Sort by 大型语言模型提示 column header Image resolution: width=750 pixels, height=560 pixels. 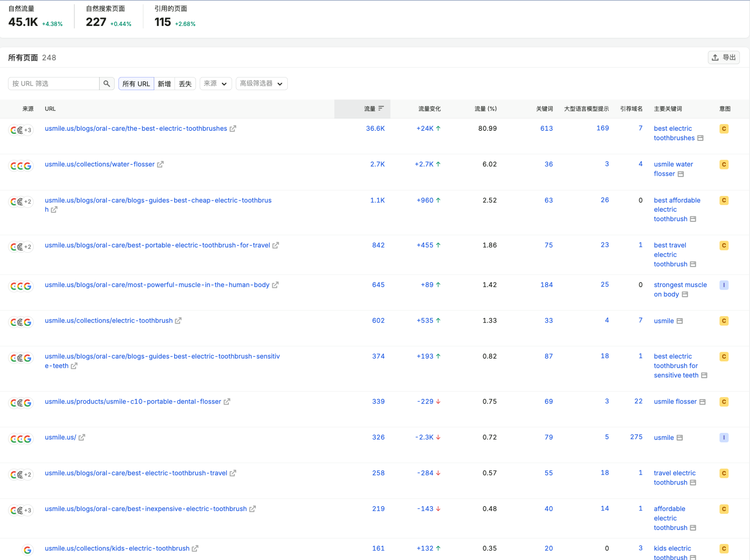[x=586, y=109]
